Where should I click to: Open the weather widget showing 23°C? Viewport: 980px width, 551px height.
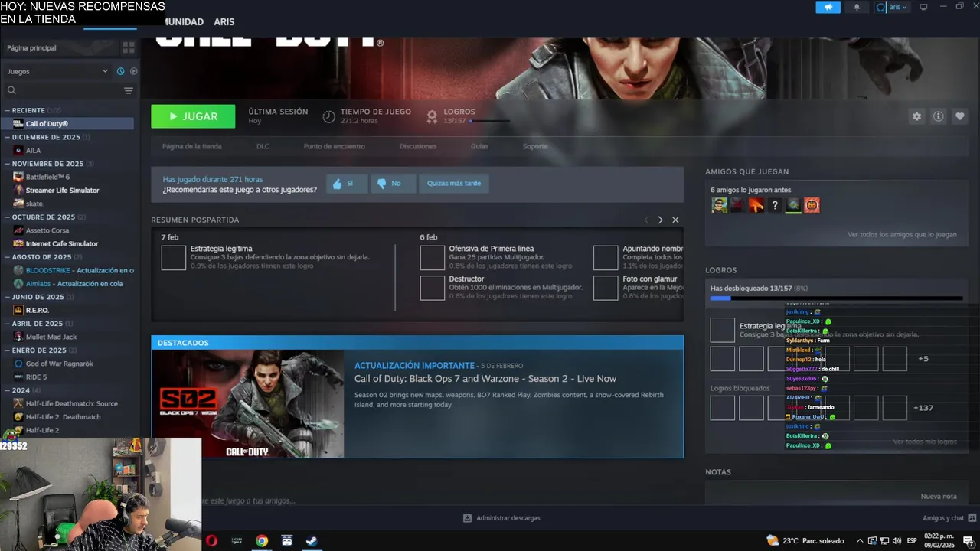805,540
